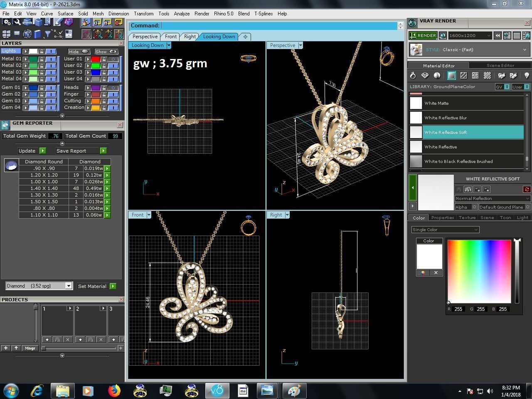Toggle the lock on Metal 02 layer

(x=42, y=66)
